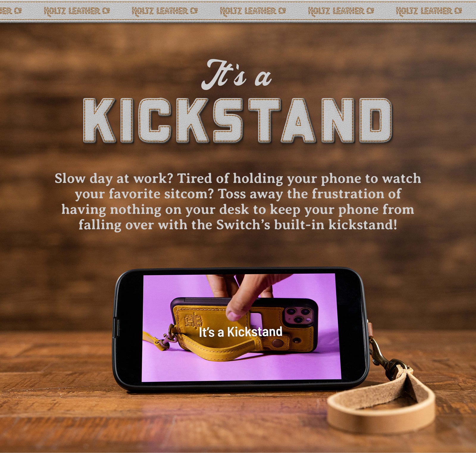Click the phone screen video thumbnail
Image resolution: width=476 pixels, height=453 pixels.
(241, 327)
